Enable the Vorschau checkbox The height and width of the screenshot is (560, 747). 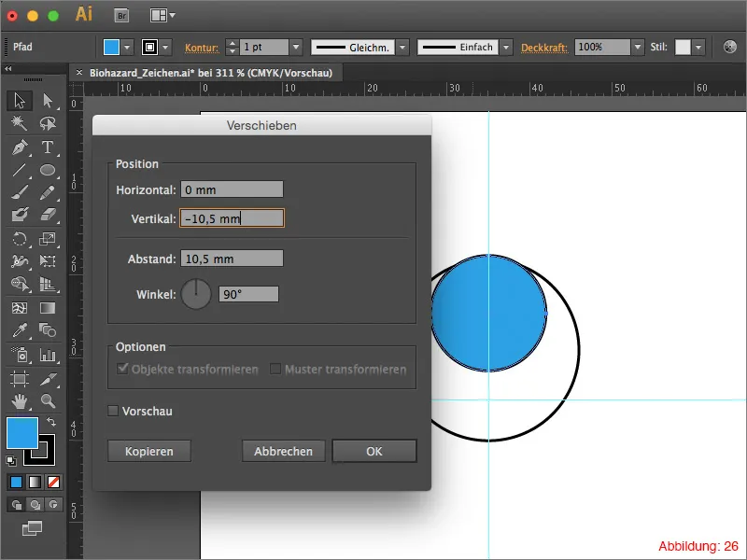[x=113, y=411]
